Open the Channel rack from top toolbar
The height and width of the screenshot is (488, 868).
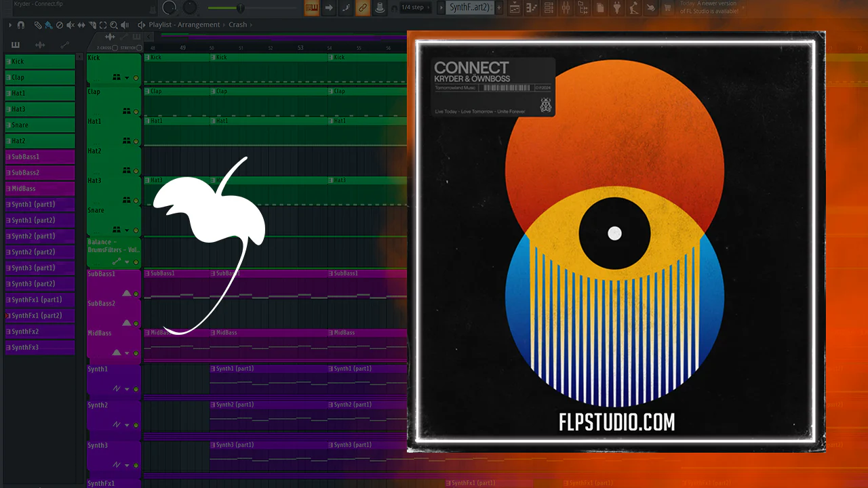[x=549, y=7]
